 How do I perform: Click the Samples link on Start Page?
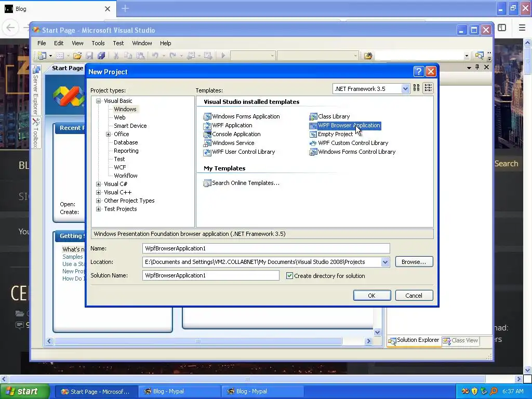click(x=73, y=257)
